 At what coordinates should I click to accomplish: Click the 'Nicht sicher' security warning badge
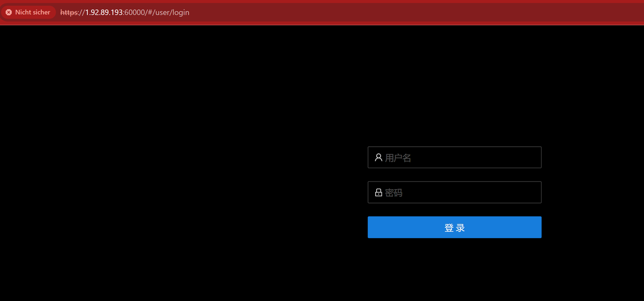[x=28, y=12]
